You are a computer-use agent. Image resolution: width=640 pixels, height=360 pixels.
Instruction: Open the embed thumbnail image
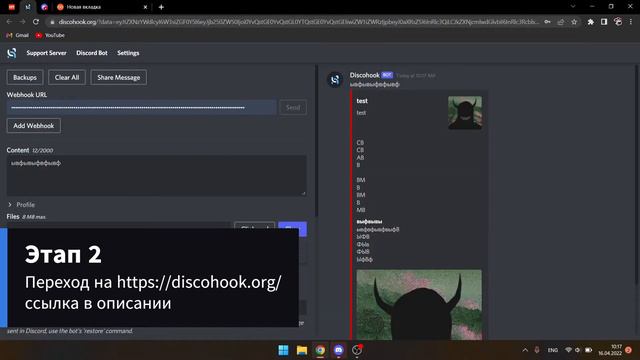(x=465, y=113)
